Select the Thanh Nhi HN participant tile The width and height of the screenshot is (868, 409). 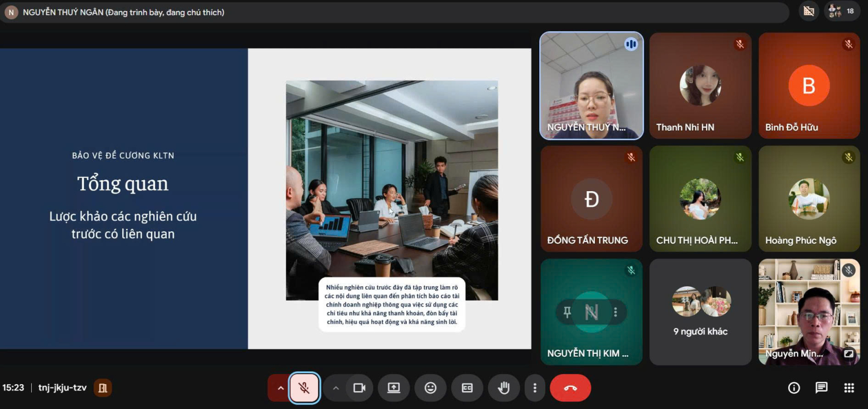click(700, 86)
